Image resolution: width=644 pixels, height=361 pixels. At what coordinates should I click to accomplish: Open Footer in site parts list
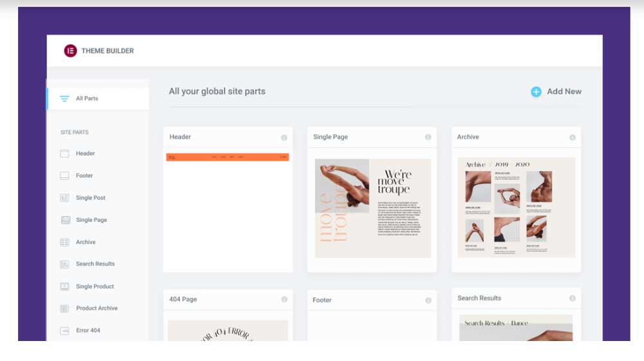tap(84, 175)
